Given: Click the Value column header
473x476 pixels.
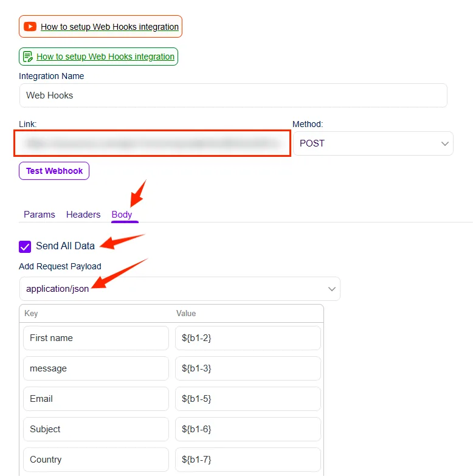Looking at the screenshot, I should (x=186, y=313).
